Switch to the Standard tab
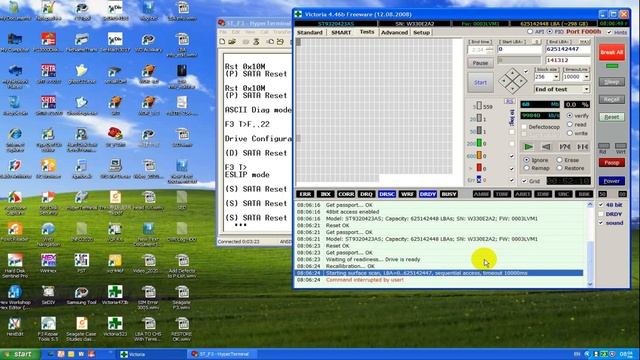Screen dimensions: 640x360 [x=310, y=32]
